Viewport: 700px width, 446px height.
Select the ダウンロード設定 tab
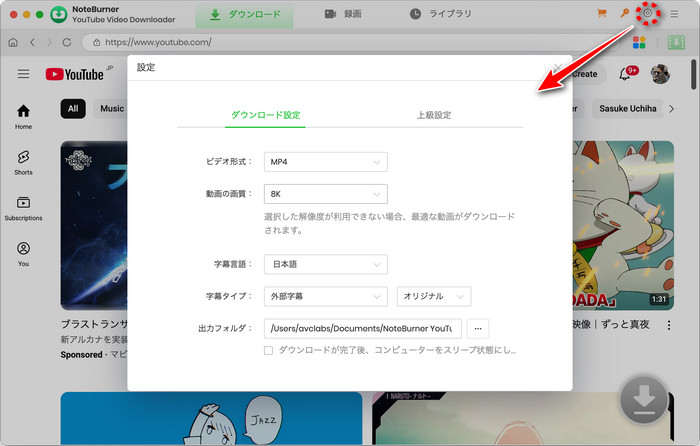pyautogui.click(x=265, y=115)
